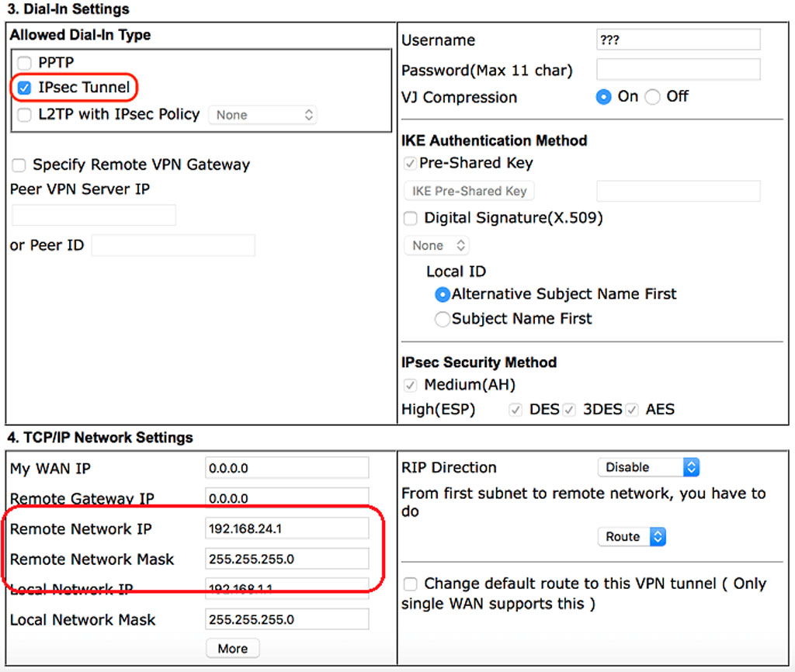The image size is (795, 672).
Task: Focus the Peer ID text field
Action: click(x=173, y=246)
